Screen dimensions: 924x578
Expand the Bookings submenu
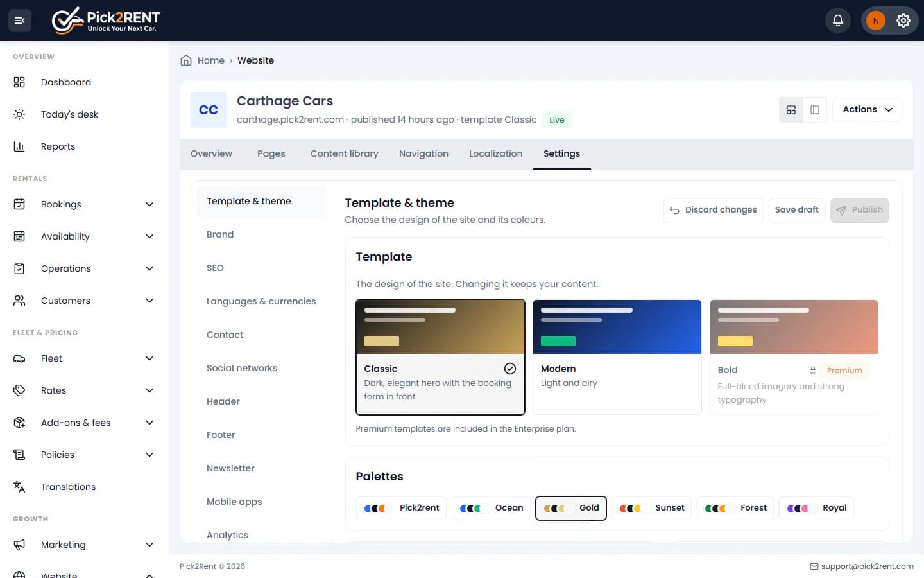[150, 204]
